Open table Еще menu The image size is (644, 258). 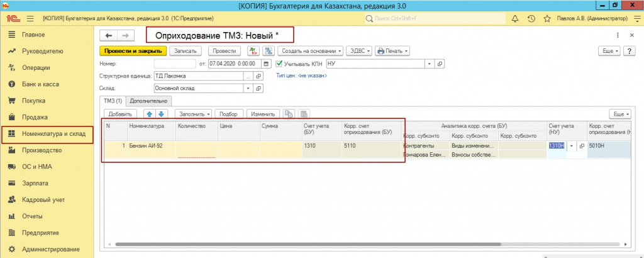(621, 114)
